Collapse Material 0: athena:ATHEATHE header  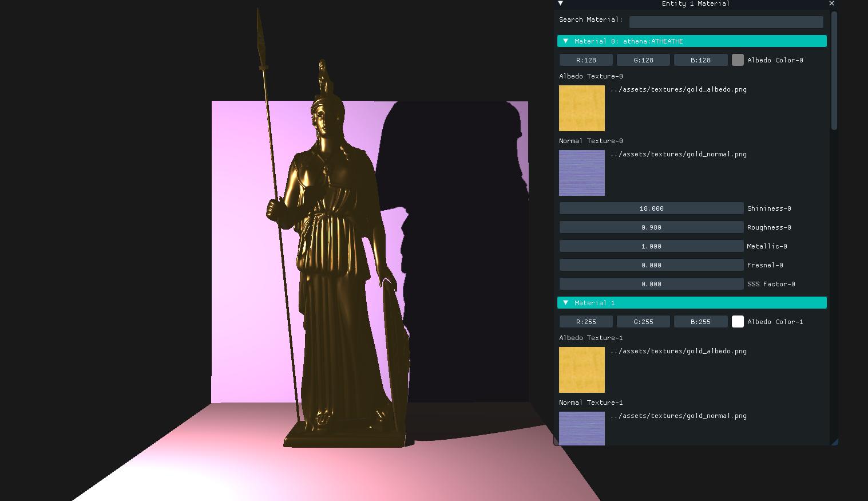(692, 41)
